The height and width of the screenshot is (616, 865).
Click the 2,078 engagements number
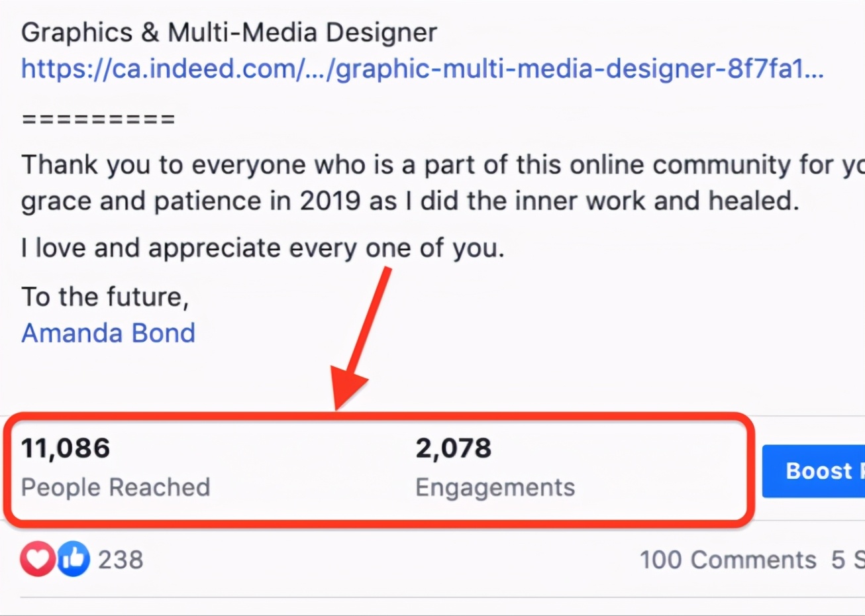click(x=453, y=448)
